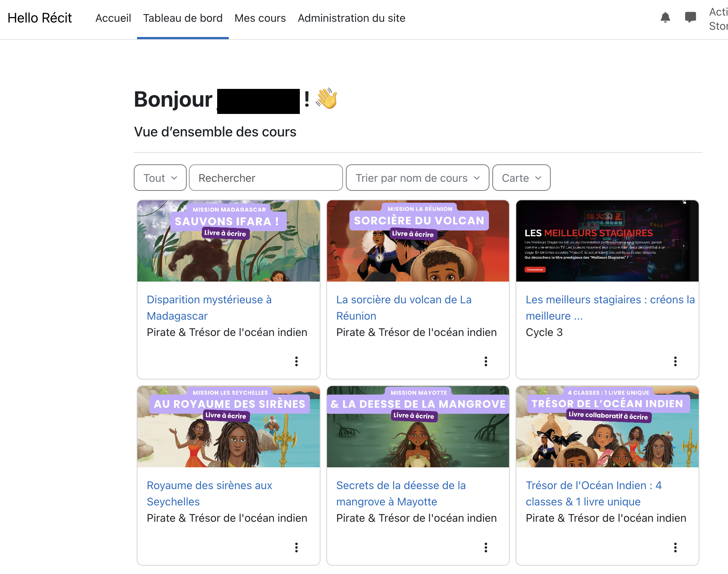This screenshot has width=728, height=574.
Task: Open three-dot menu for La sorcière du volcan
Action: tap(486, 361)
